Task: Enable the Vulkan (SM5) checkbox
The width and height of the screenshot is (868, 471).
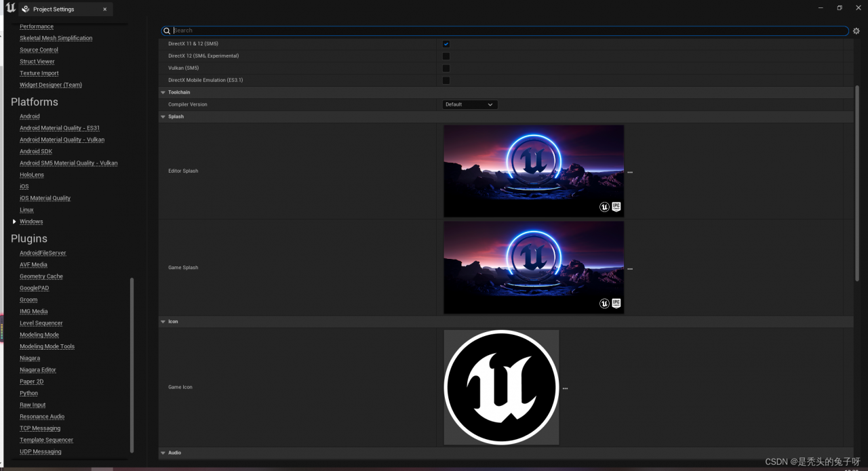Action: (x=446, y=68)
